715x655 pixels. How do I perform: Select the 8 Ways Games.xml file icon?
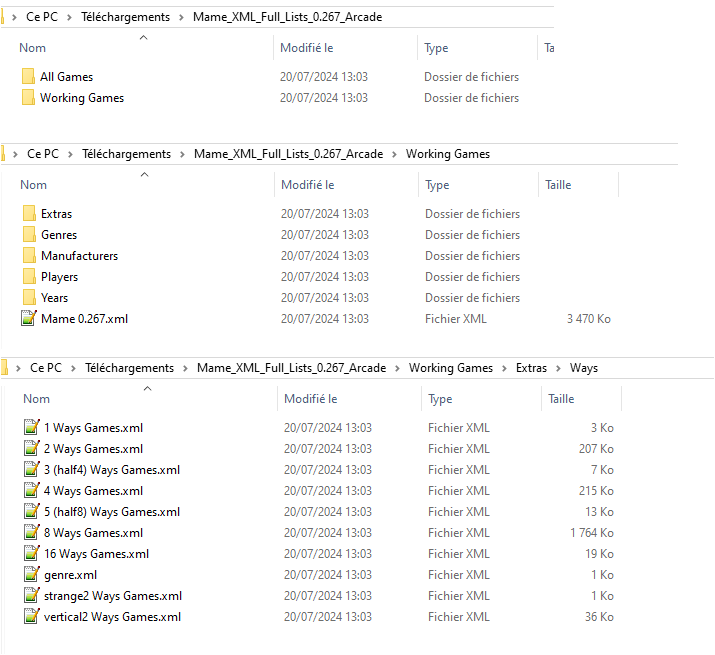click(x=32, y=533)
